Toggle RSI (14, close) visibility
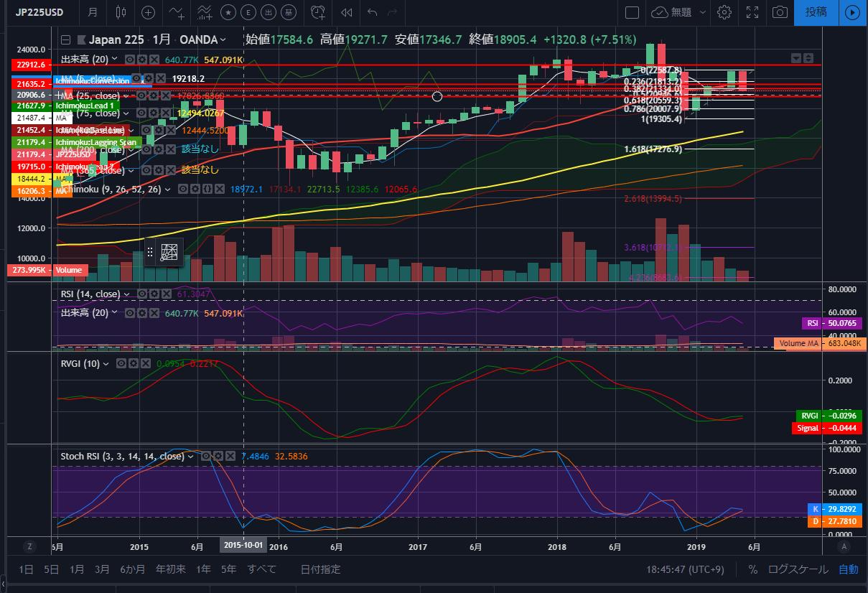Screen dimensions: 868x593 click(141, 294)
